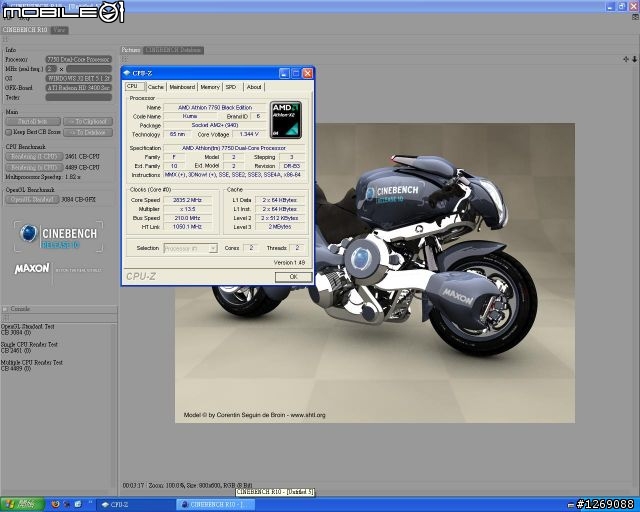Click the rendered motorcycle picture
This screenshot has width=640, height=512.
375,273
